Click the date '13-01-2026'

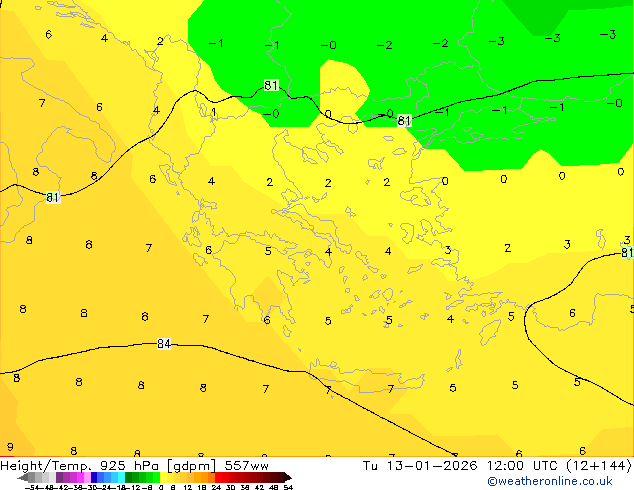(432, 466)
